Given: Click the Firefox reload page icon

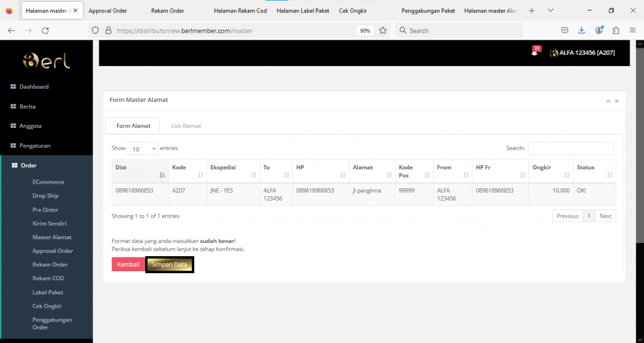Looking at the screenshot, I should click(x=45, y=30).
